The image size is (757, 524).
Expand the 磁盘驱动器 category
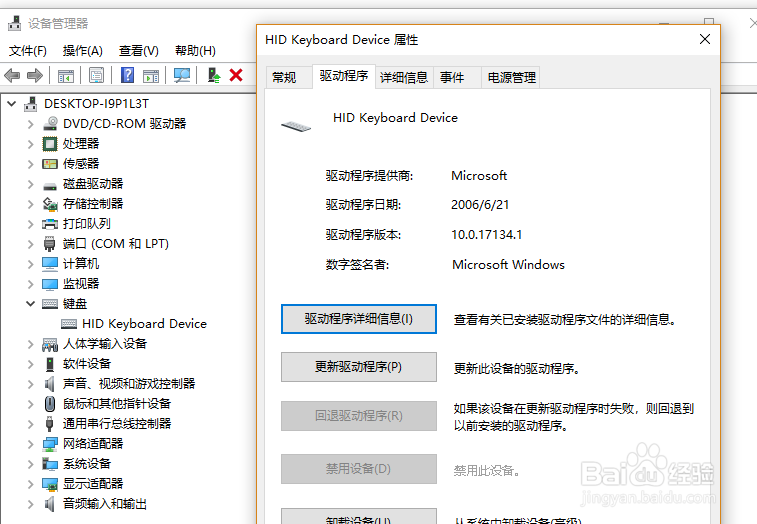pyautogui.click(x=30, y=184)
